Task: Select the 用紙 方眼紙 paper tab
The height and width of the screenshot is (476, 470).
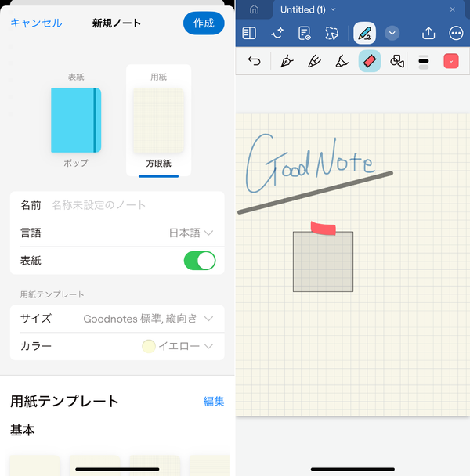Action: point(158,121)
